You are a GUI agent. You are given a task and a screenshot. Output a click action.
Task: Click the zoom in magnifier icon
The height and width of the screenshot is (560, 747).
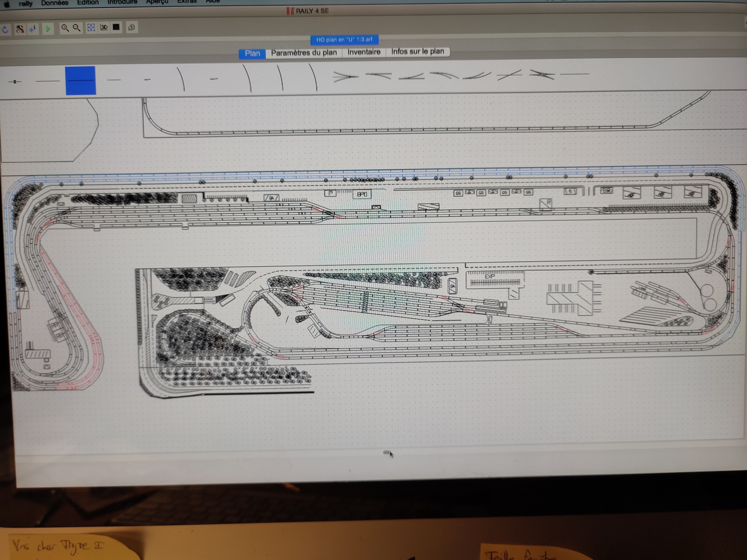pyautogui.click(x=65, y=28)
